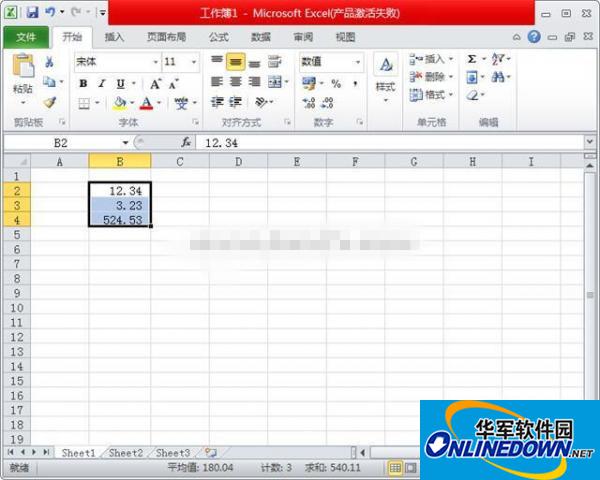Viewport: 600px width, 480px height.
Task: Click accounting number format icon
Action: tap(309, 83)
